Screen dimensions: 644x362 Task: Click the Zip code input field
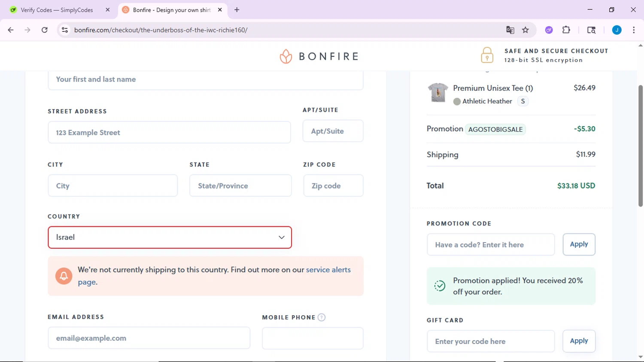[333, 186]
